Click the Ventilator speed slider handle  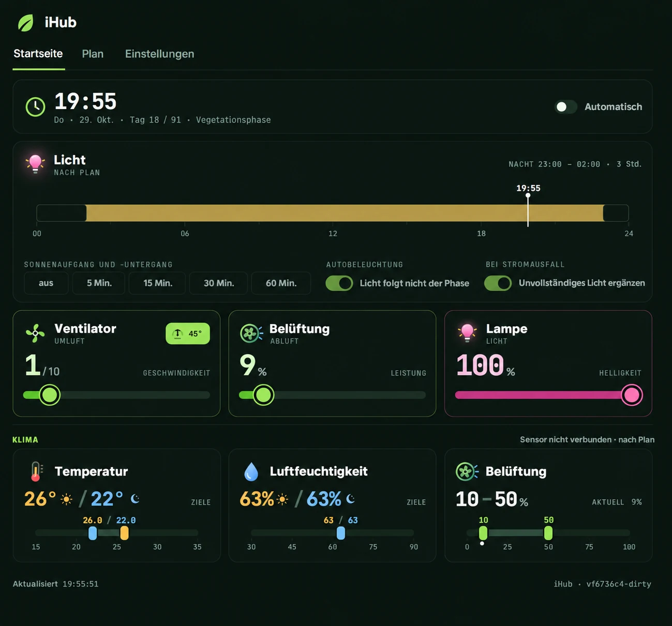50,395
